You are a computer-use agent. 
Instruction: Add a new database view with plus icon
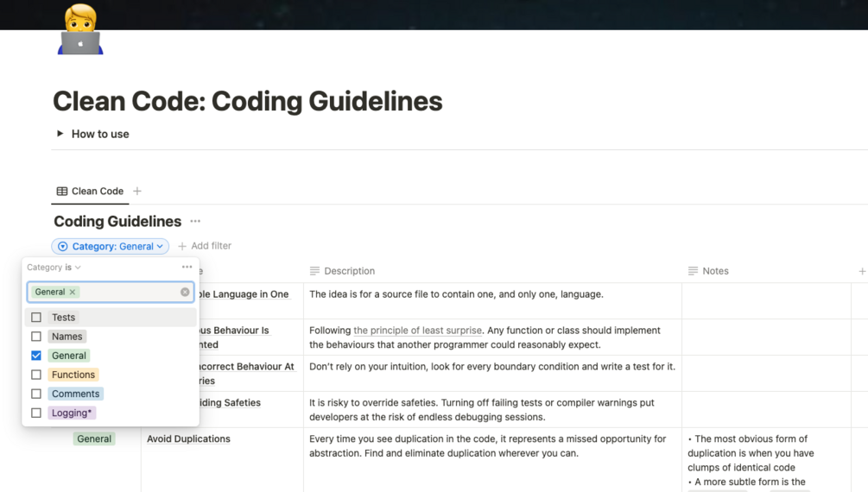137,192
